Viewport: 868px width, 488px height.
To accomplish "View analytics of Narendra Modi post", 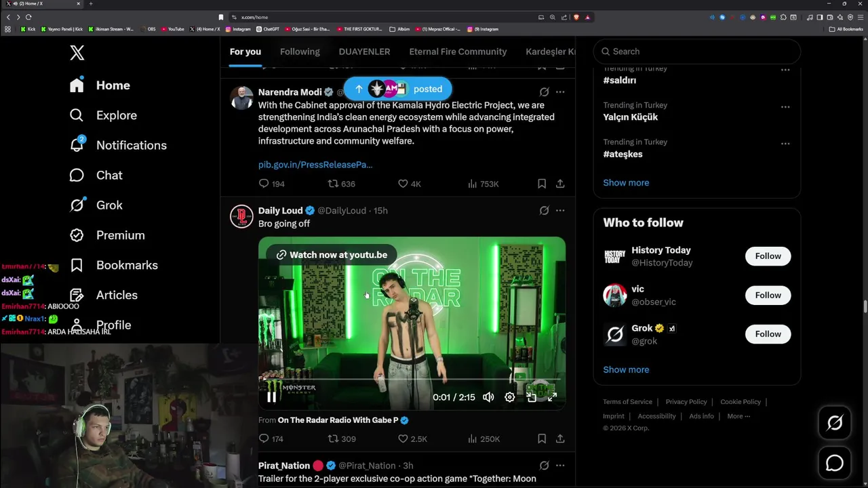I will [x=483, y=184].
